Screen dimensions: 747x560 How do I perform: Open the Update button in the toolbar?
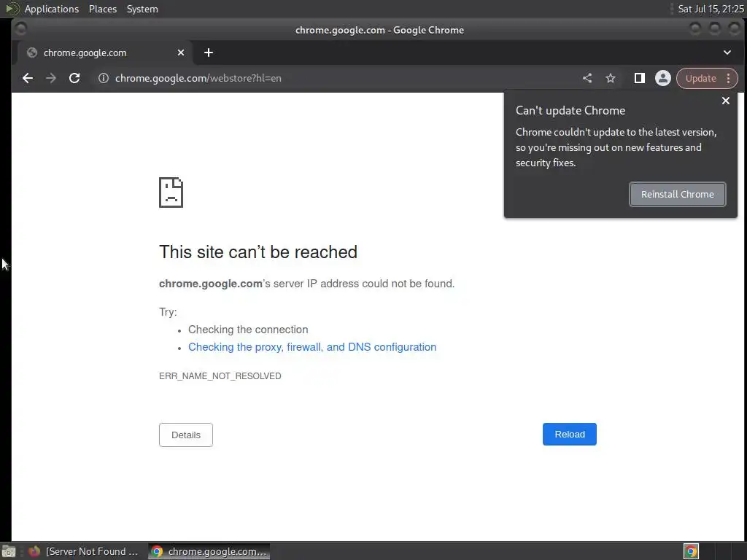pyautogui.click(x=700, y=79)
